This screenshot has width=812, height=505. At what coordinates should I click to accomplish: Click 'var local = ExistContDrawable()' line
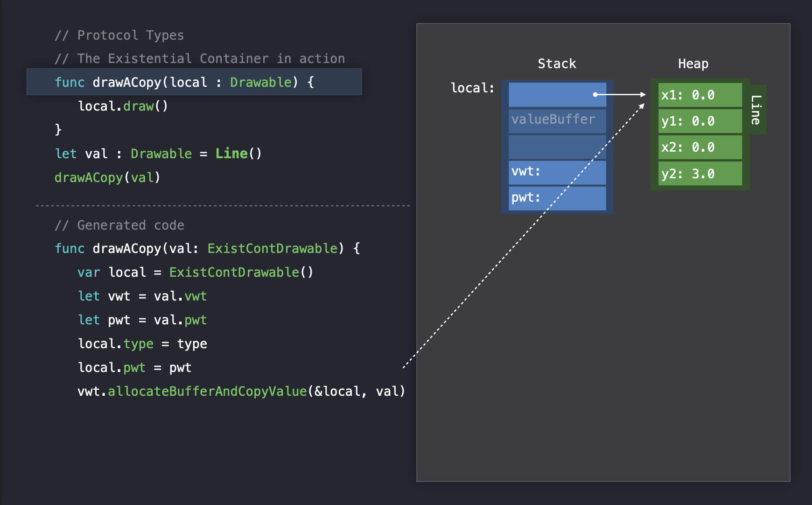point(196,273)
